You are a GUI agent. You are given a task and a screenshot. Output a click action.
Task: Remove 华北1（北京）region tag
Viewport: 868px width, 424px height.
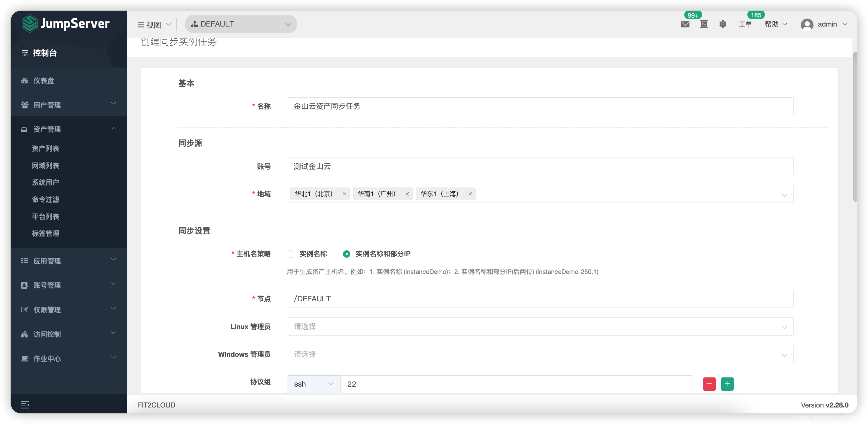coord(344,194)
